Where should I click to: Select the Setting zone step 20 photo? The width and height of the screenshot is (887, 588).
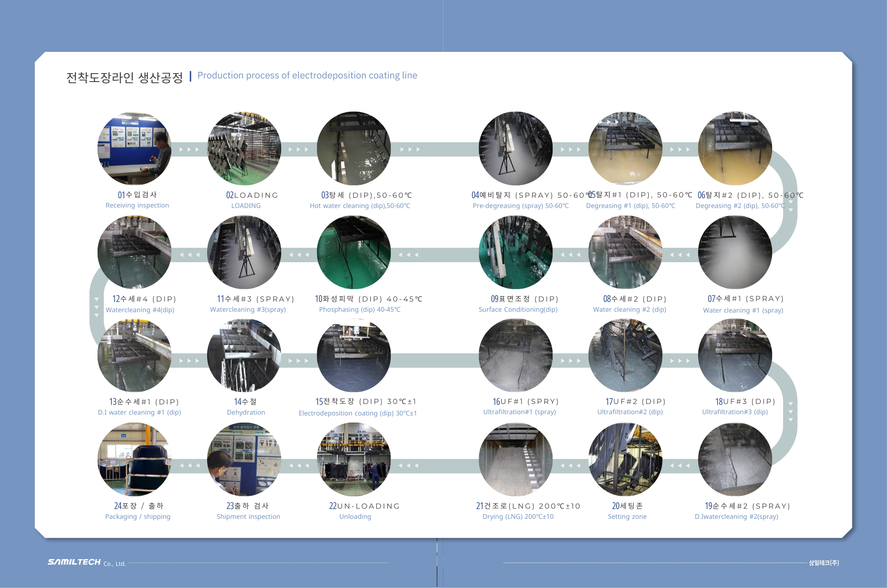(625, 459)
